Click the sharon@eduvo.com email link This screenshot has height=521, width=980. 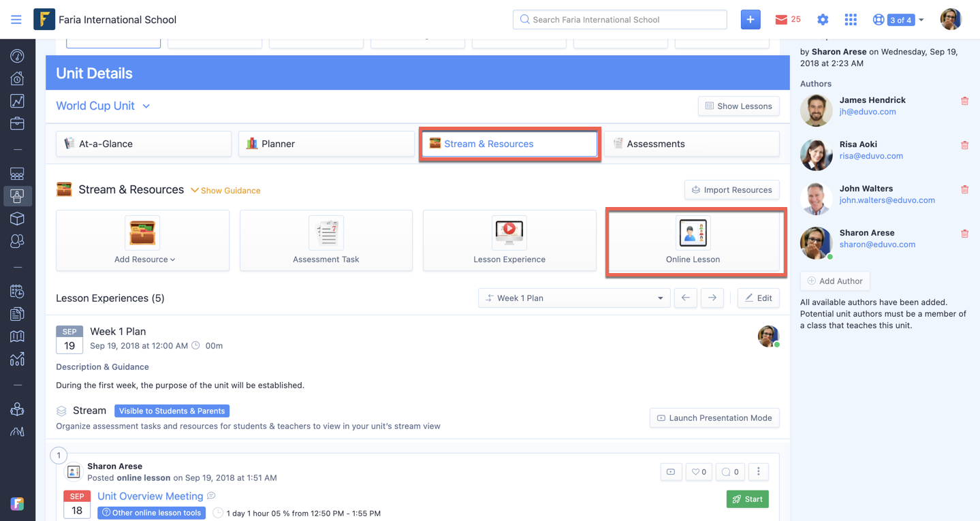click(x=877, y=244)
